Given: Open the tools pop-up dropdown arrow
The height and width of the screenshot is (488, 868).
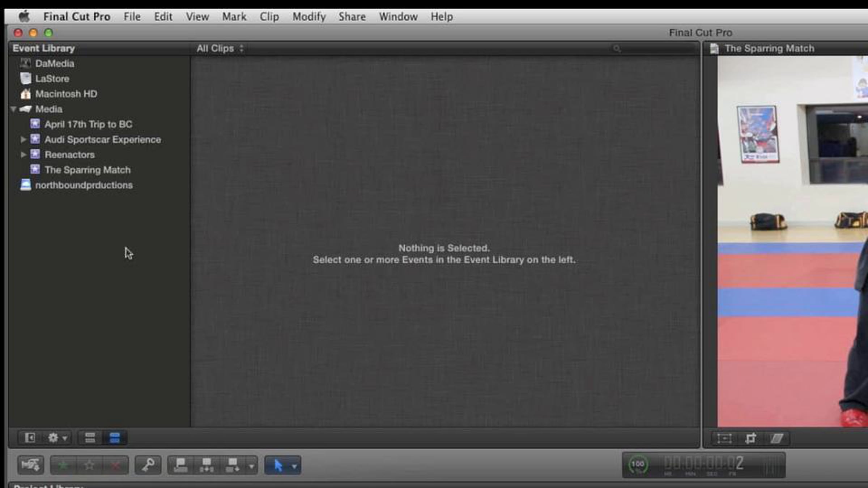Looking at the screenshot, I should tap(294, 466).
